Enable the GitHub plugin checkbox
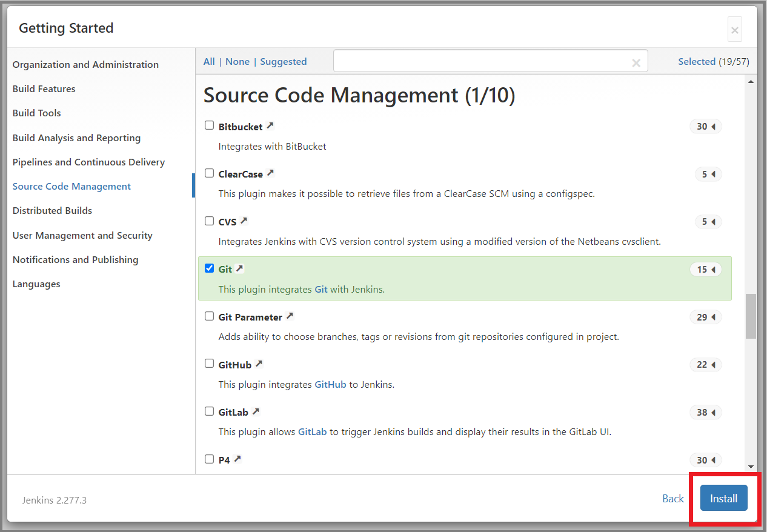Viewport: 767px width, 532px height. tap(209, 364)
